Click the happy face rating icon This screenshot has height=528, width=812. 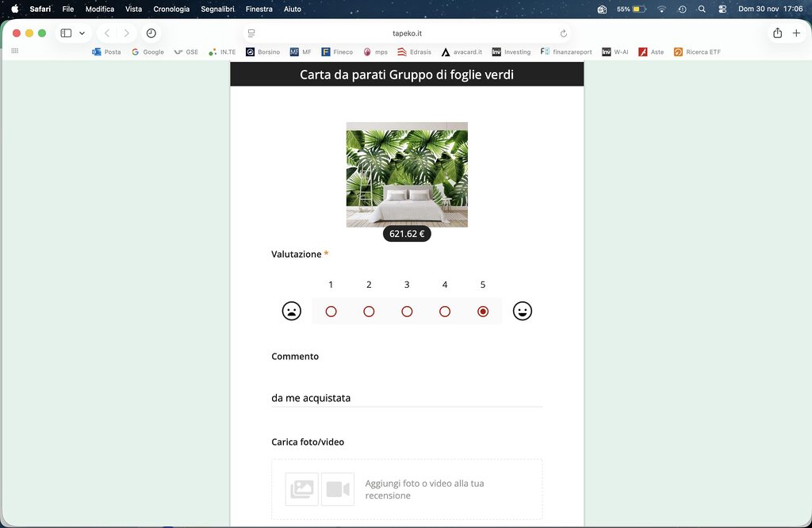coord(522,312)
